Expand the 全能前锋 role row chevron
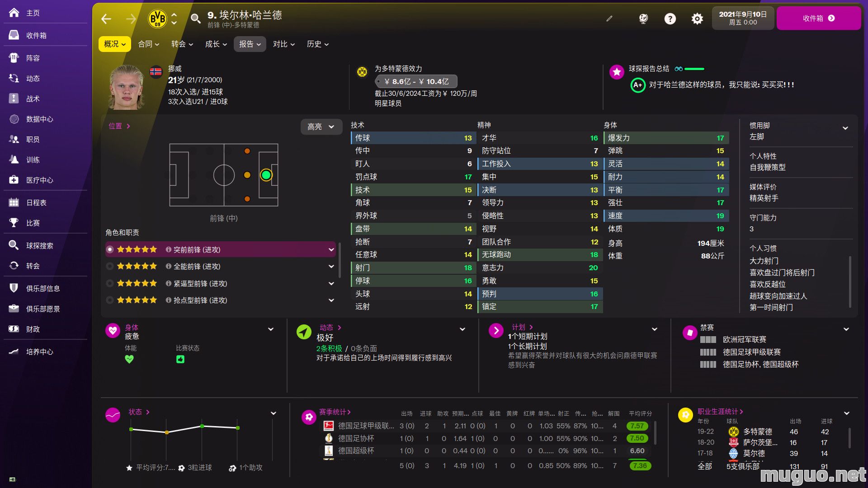Image resolution: width=868 pixels, height=488 pixels. point(331,267)
